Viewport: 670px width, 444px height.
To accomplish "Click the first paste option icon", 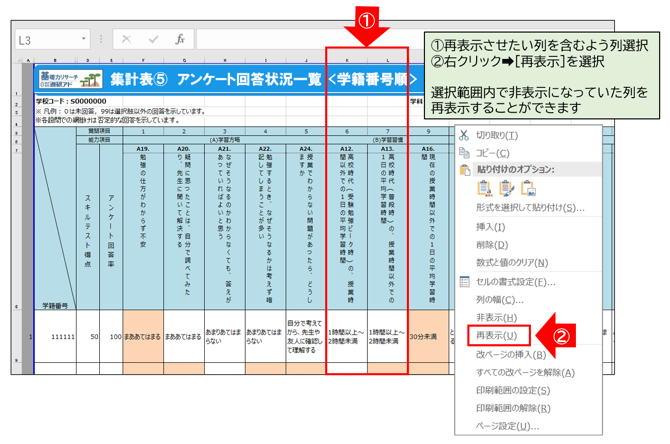I will tap(485, 188).
